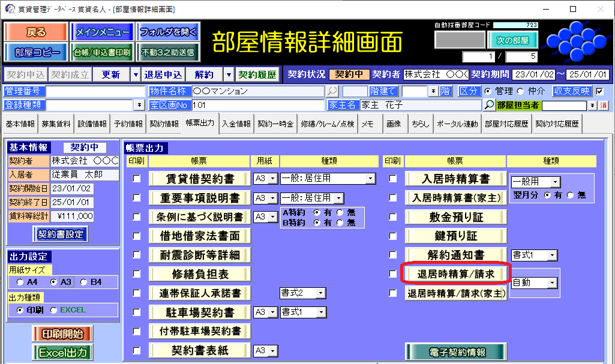Click the 退居時精算/請求 form button
This screenshot has width=615, height=364.
(x=455, y=274)
